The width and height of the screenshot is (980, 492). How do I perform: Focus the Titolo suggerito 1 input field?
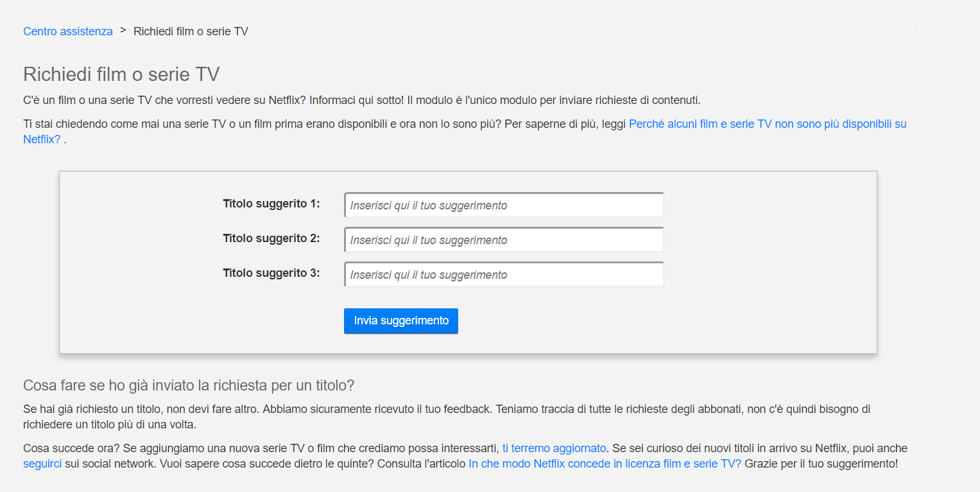click(x=504, y=206)
